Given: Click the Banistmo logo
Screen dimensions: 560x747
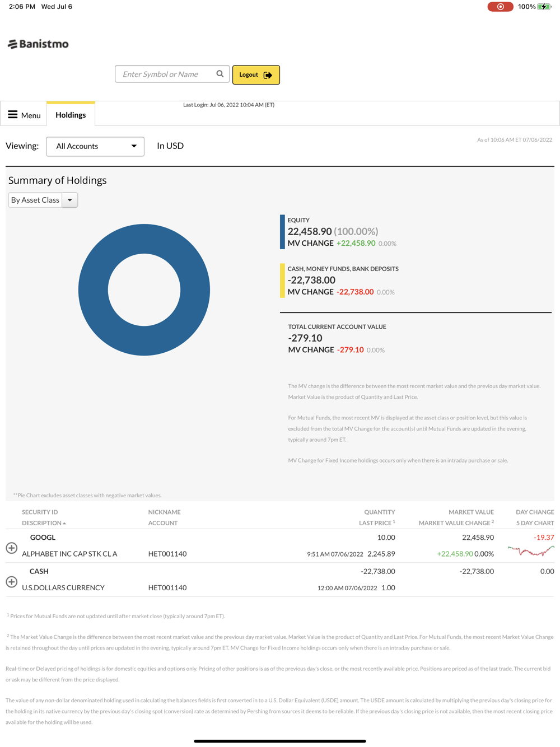Looking at the screenshot, I should click(x=38, y=44).
